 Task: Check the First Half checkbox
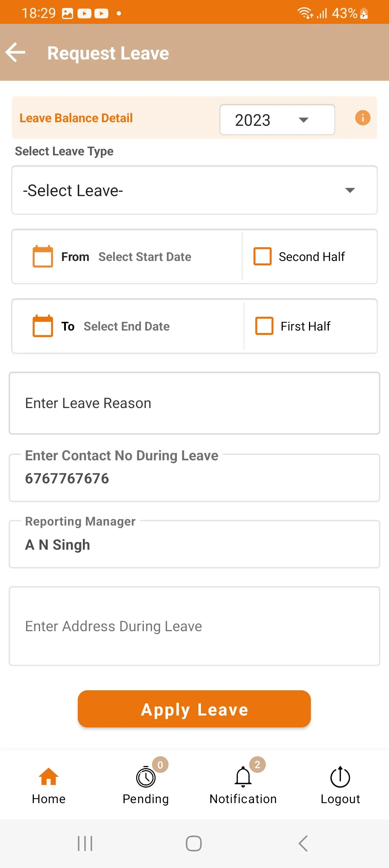(264, 326)
